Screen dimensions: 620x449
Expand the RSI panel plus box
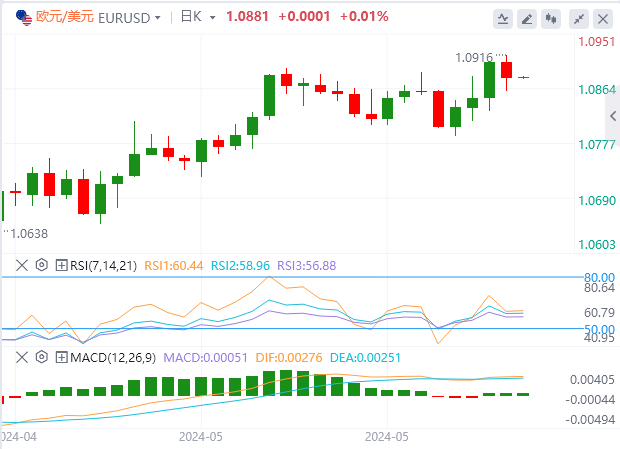coord(61,265)
